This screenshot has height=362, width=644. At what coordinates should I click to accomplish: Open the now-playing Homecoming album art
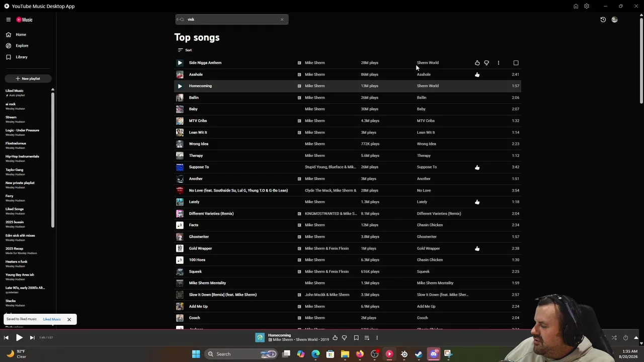pyautogui.click(x=260, y=338)
